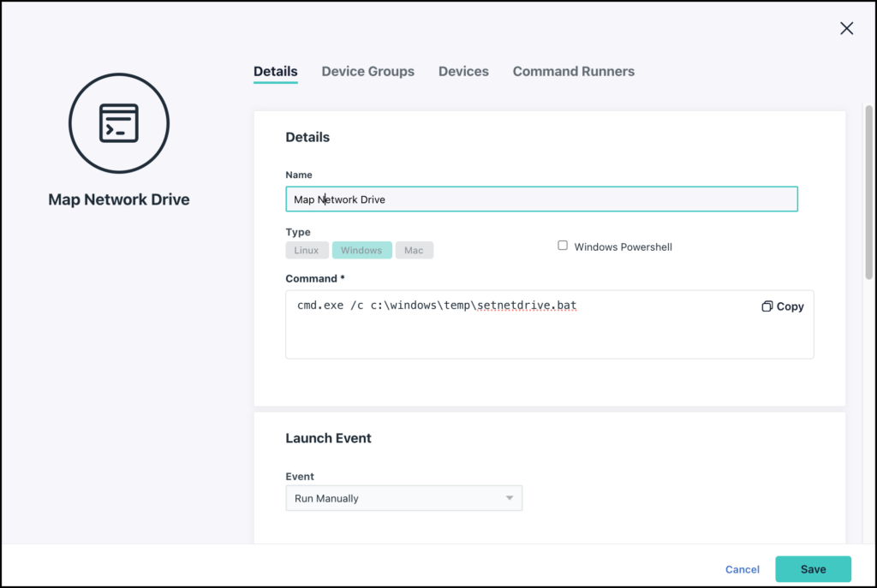Click the command terminal icon in circle

[x=118, y=123]
